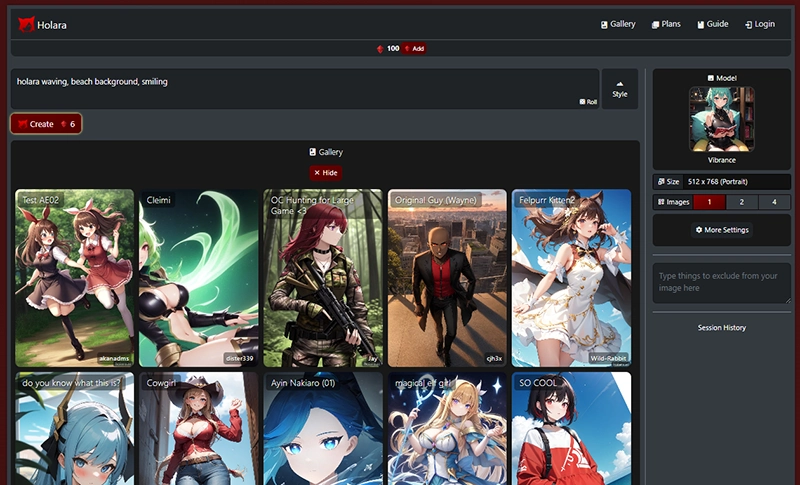Image resolution: width=800 pixels, height=485 pixels.
Task: Click the Roll dice button
Action: coord(588,101)
